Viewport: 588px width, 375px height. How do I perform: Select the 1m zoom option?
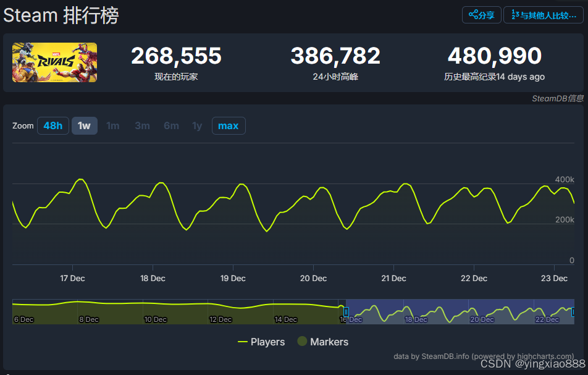(113, 125)
